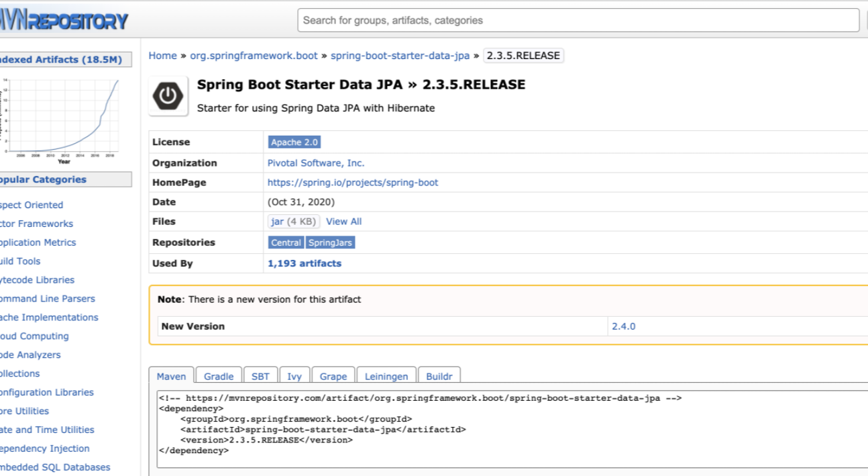Image resolution: width=868 pixels, height=476 pixels.
Task: Open the SpringJars repository badge
Action: point(330,242)
